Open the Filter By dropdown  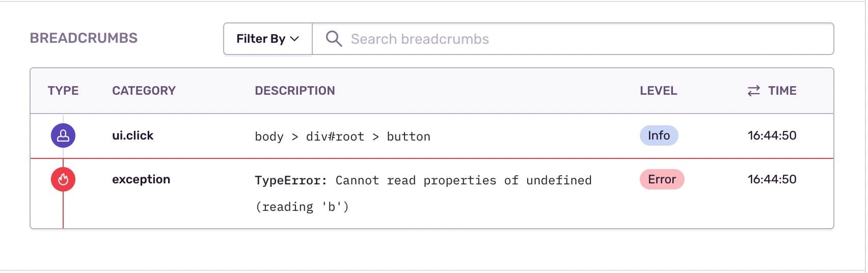coord(267,39)
